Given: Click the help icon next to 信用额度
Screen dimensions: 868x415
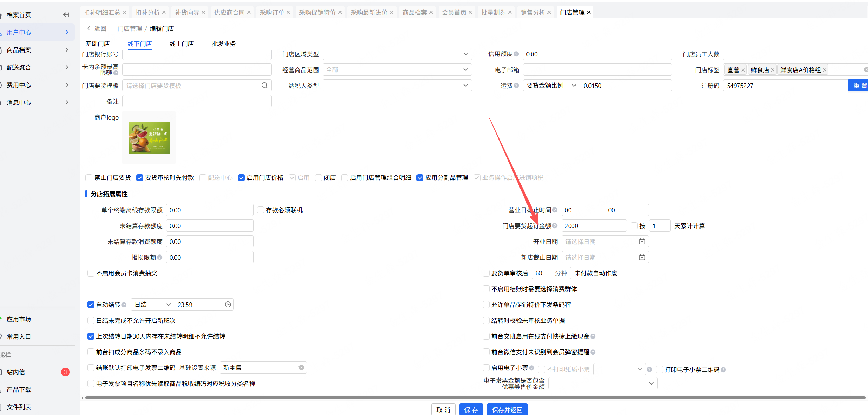Looking at the screenshot, I should point(516,54).
